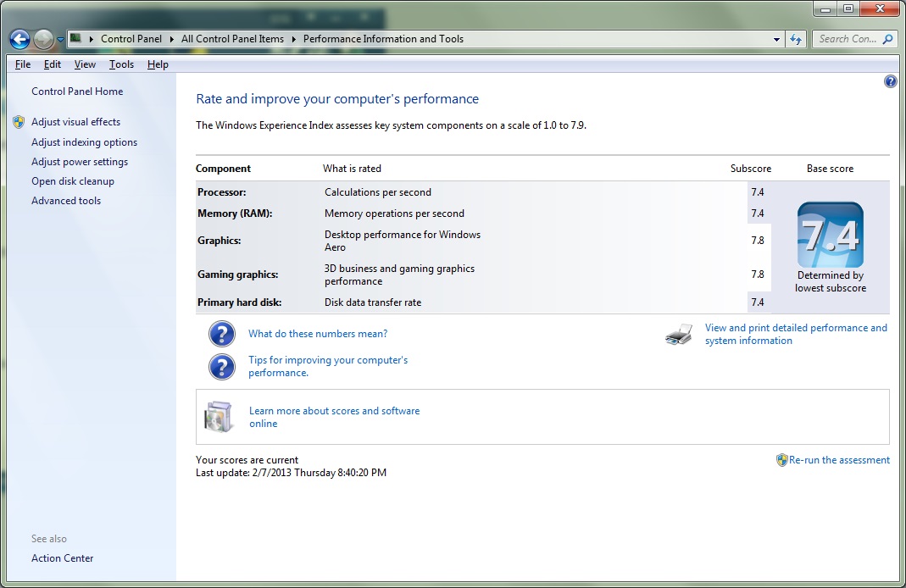Click the Last update date text
906x588 pixels.
291,473
